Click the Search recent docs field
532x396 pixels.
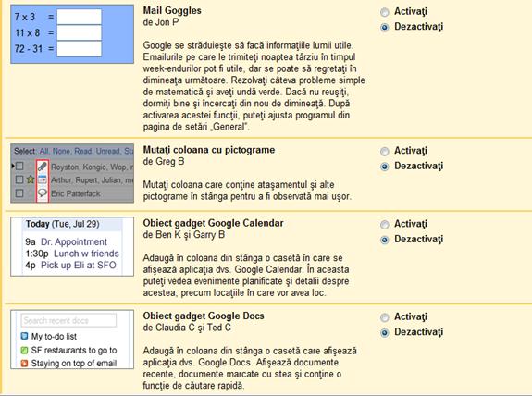pyautogui.click(x=68, y=320)
